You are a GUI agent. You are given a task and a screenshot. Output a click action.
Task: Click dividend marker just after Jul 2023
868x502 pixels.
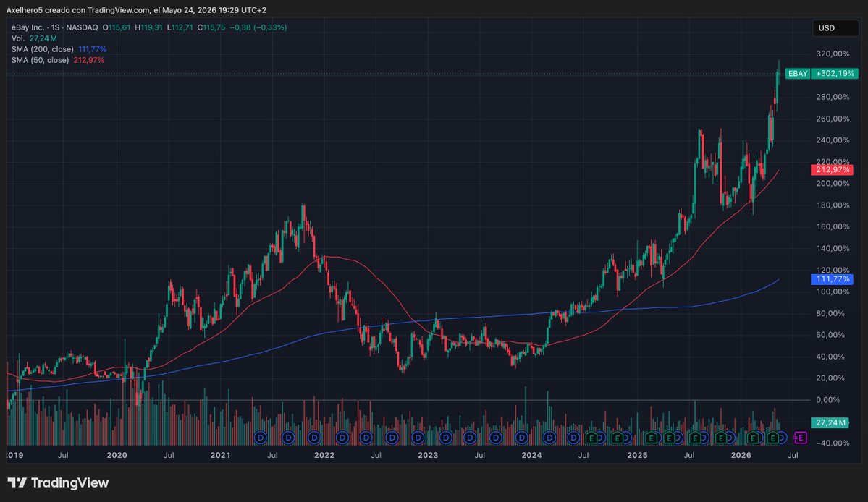pos(495,438)
